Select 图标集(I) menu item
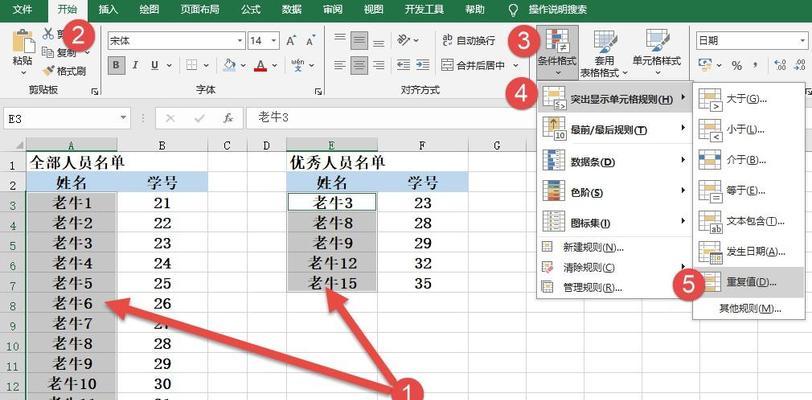This screenshot has width=812, height=400. point(614,223)
